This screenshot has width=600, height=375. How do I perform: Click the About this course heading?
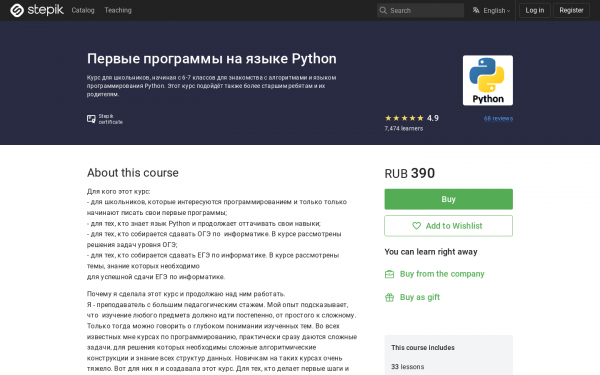tap(132, 173)
